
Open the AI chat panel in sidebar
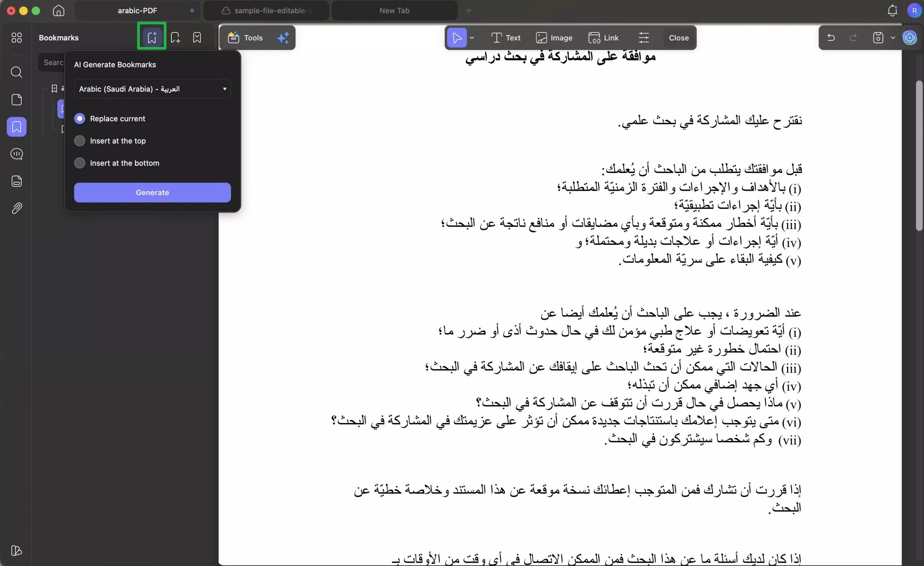pos(17,154)
